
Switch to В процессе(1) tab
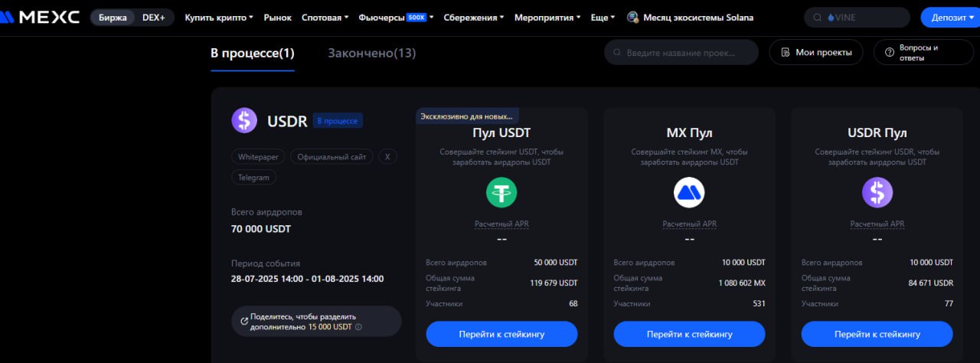(253, 53)
